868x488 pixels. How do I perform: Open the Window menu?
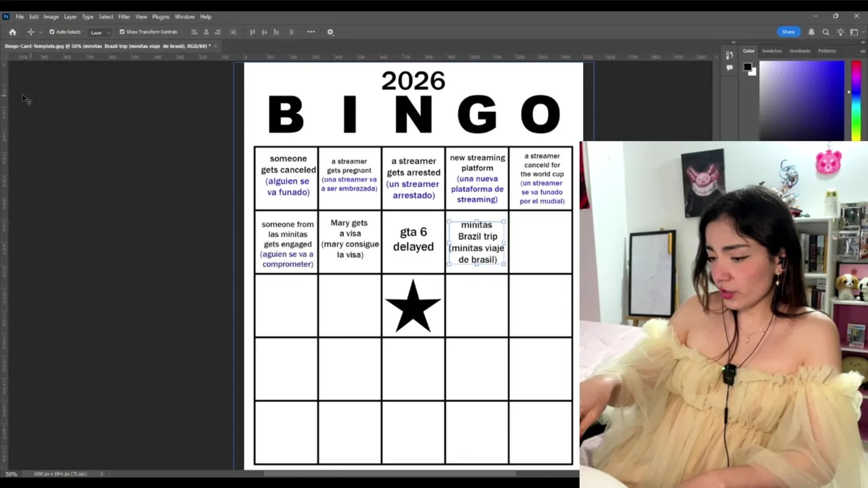pyautogui.click(x=184, y=16)
